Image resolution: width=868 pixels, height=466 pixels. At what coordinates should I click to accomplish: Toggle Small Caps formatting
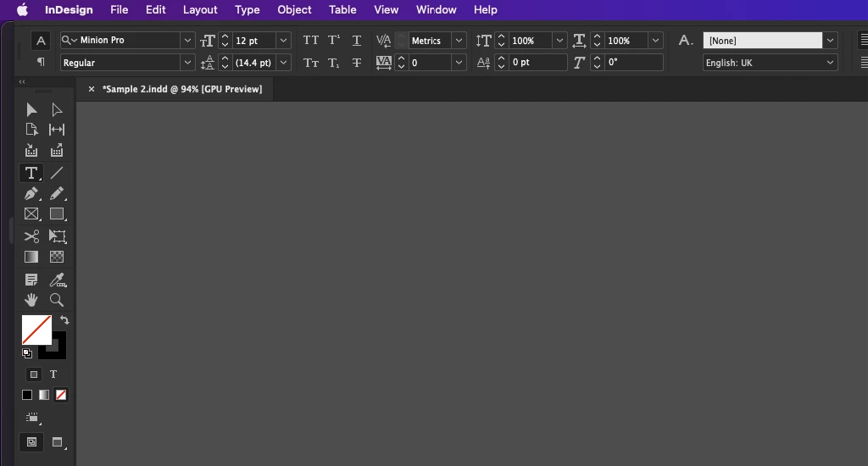[x=311, y=63]
